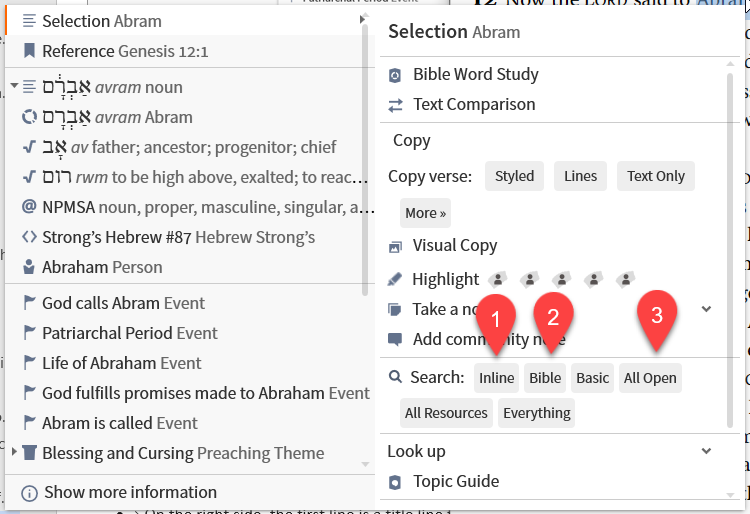Copy verse as Text Only

tap(655, 176)
